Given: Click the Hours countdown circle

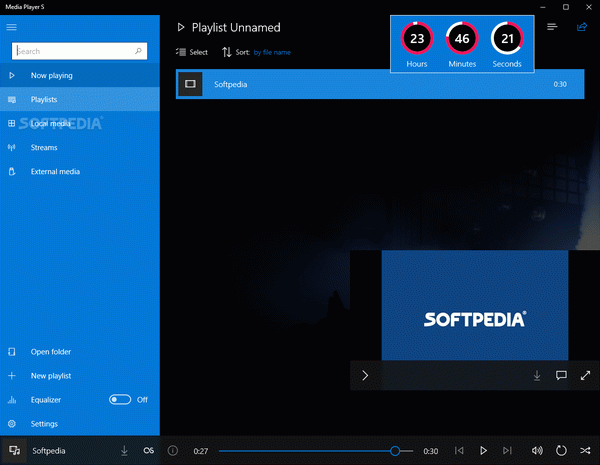Looking at the screenshot, I should tap(417, 38).
